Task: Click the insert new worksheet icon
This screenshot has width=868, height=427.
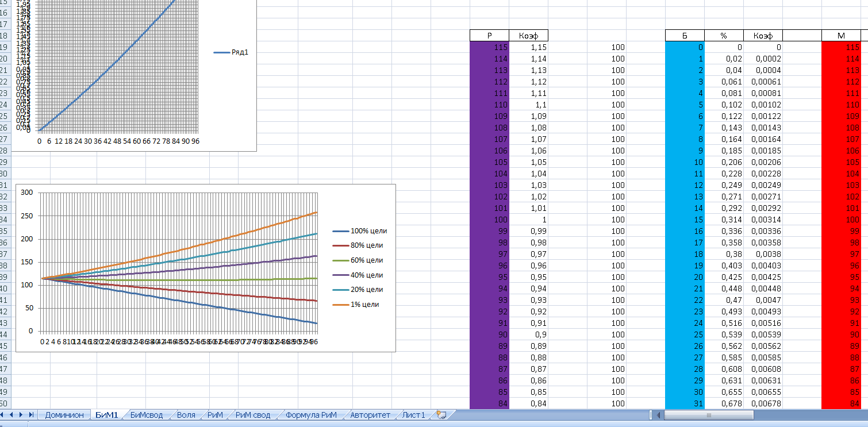Action: [x=441, y=415]
